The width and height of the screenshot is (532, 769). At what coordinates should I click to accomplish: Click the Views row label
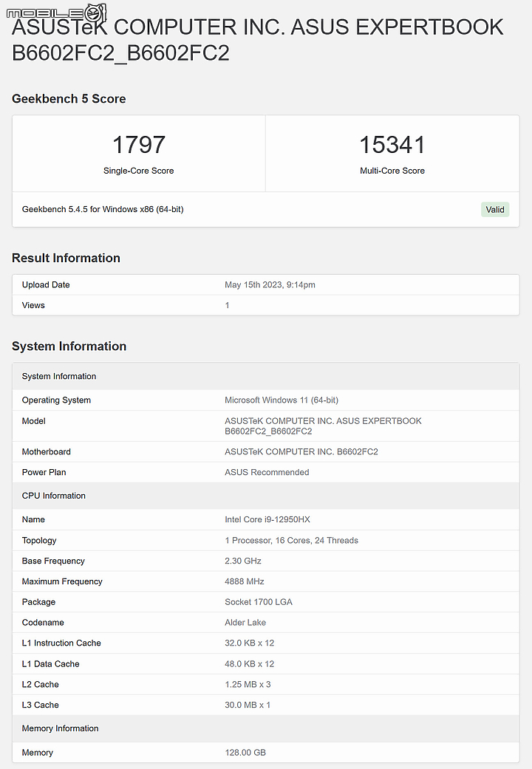tap(33, 306)
